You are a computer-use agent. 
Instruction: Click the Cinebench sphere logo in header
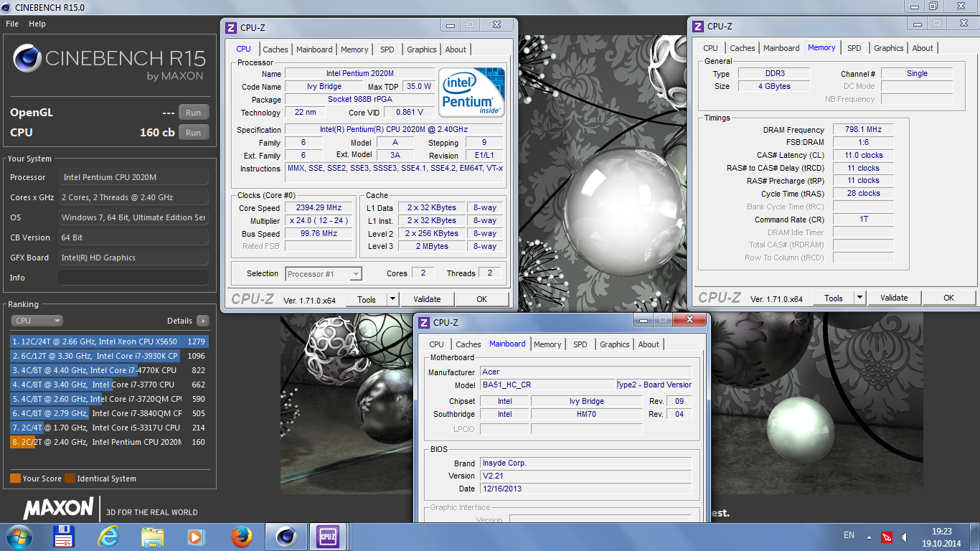pos(27,58)
